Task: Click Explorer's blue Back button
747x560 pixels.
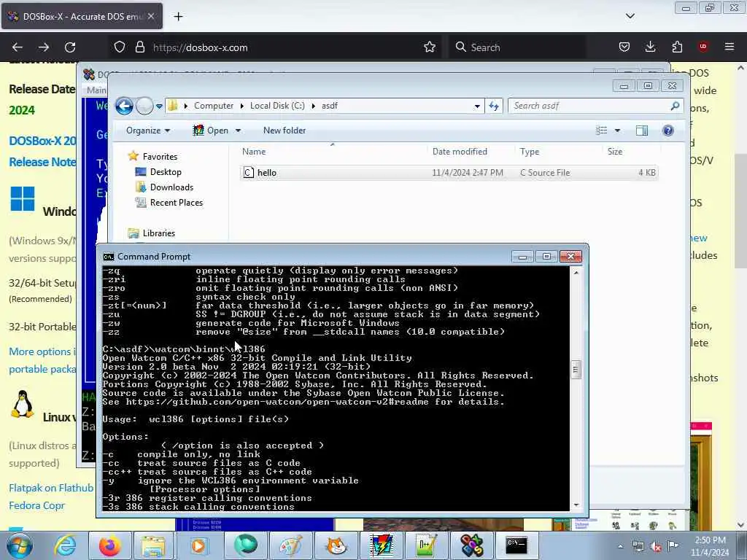Action: pos(124,106)
